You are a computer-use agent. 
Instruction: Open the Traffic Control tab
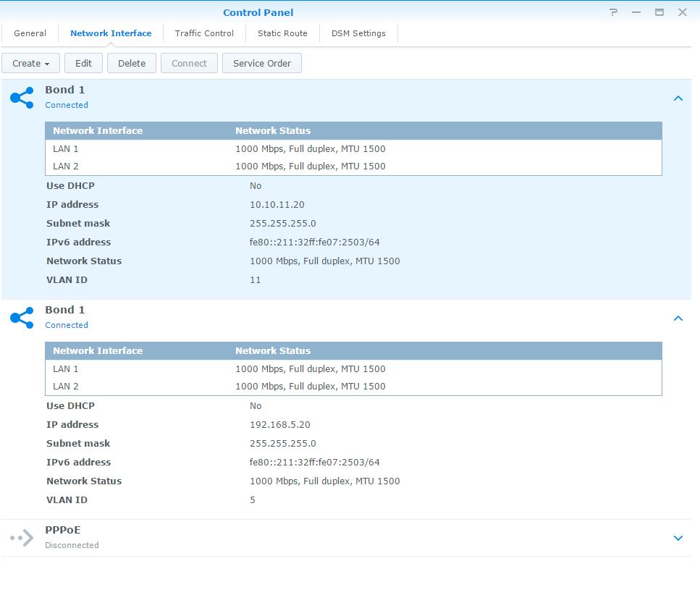pos(204,33)
